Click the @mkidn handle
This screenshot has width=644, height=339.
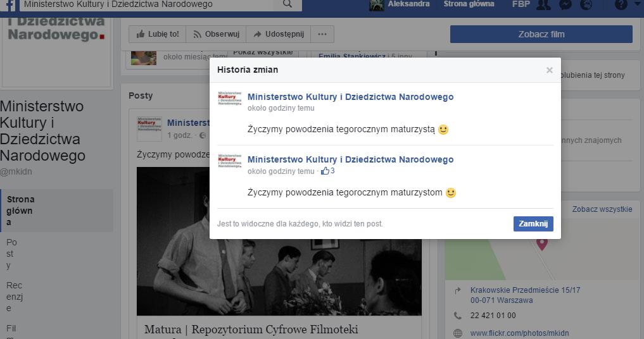pos(16,171)
